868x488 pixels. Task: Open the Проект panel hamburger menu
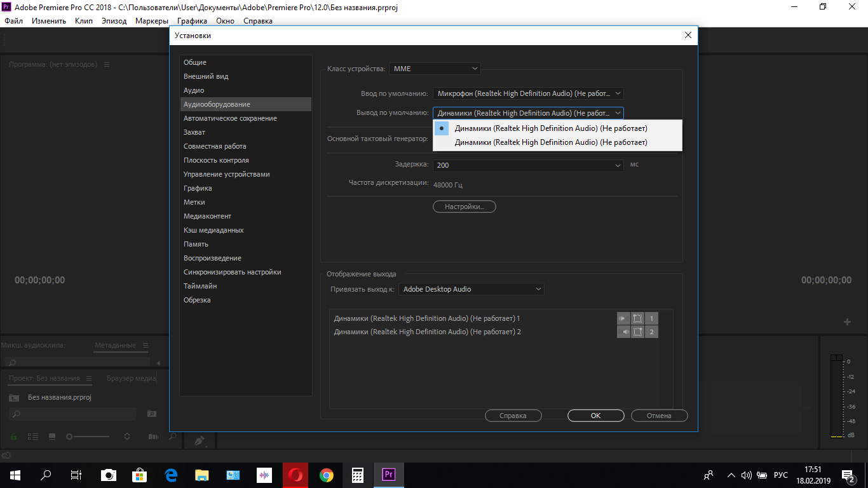point(89,379)
